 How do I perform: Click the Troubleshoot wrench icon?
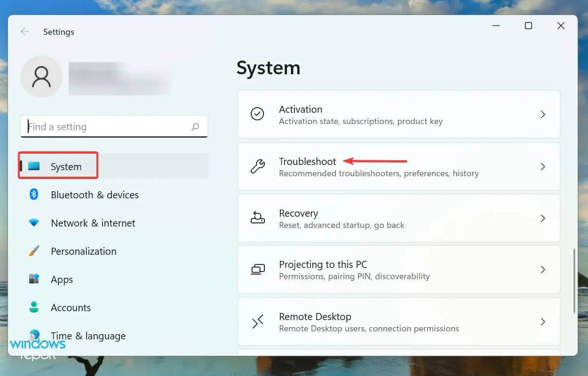(257, 166)
